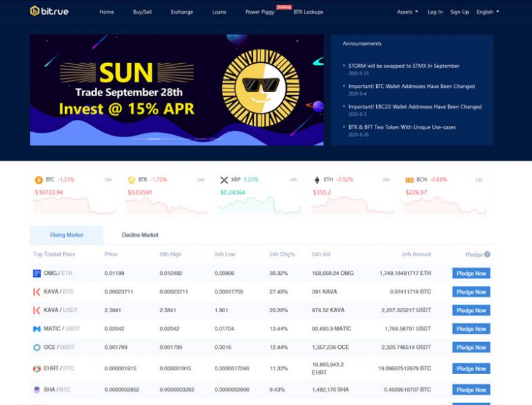Viewport: 532px width, 405px height.
Task: Select the highlighted banner carousel indicator
Action: [x=154, y=138]
